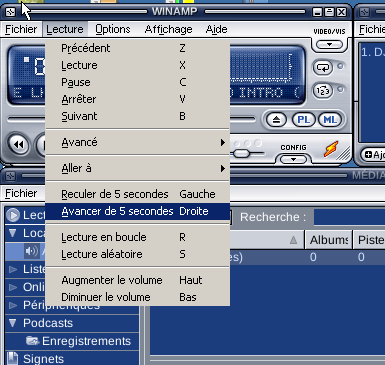Screen dimensions: 385x365
Task: Toggle the shuffle 123 button
Action: click(x=323, y=91)
